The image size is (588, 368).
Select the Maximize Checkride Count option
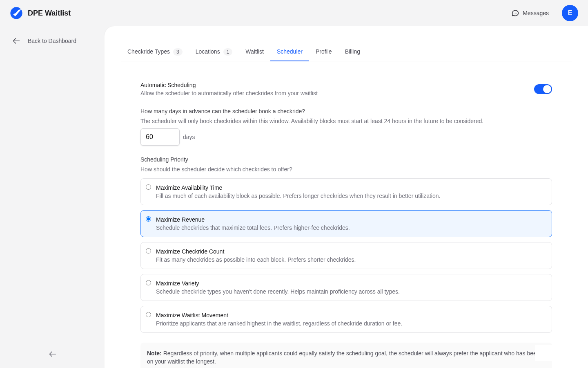point(148,251)
